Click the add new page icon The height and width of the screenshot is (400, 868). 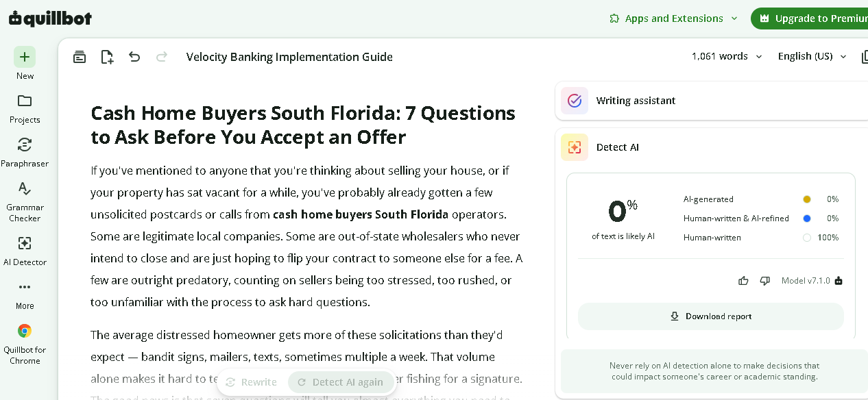[107, 57]
